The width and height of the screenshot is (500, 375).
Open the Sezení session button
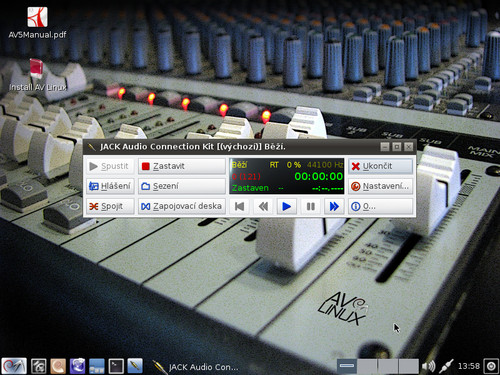coord(182,186)
